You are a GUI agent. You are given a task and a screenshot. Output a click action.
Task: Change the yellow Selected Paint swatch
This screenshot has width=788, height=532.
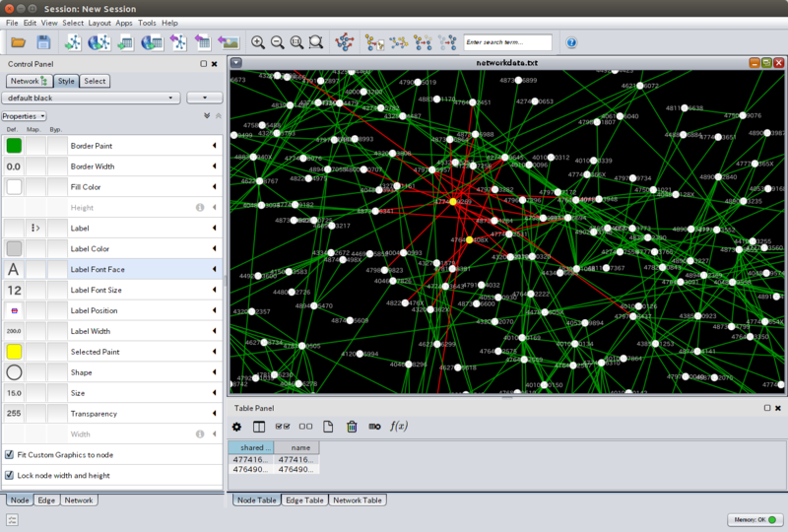tap(14, 352)
